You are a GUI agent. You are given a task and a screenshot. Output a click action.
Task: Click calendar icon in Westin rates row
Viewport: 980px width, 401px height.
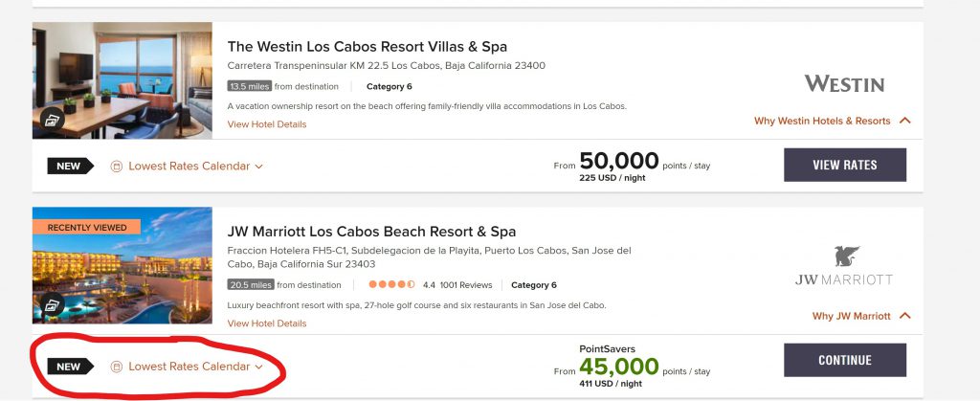click(x=117, y=166)
